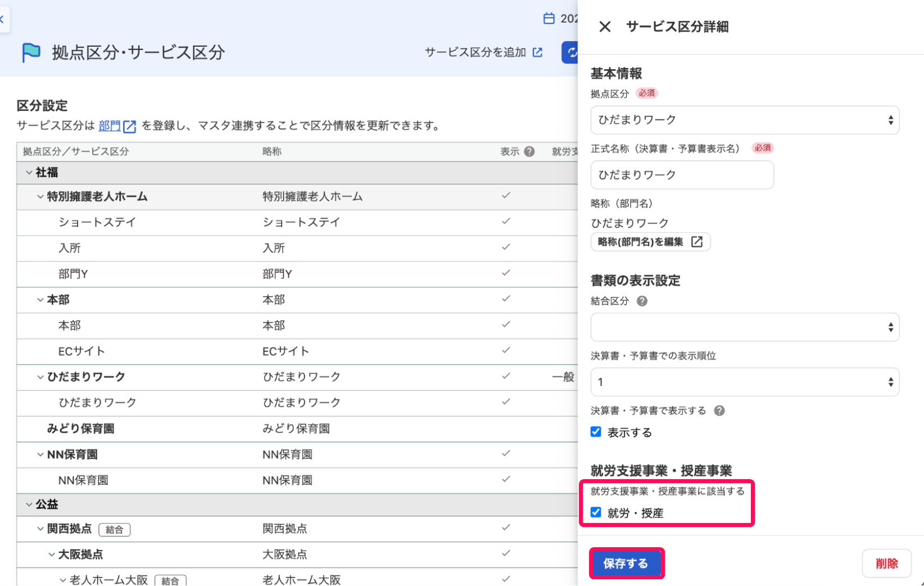Click the 保存する button
924x586 pixels.
[x=626, y=564]
